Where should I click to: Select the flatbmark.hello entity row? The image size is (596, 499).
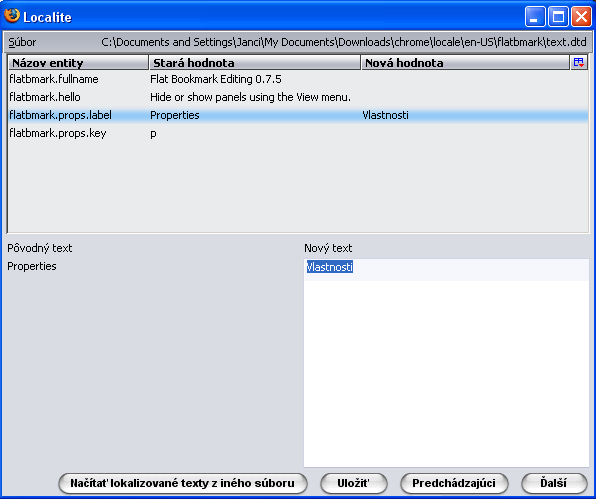click(298, 97)
